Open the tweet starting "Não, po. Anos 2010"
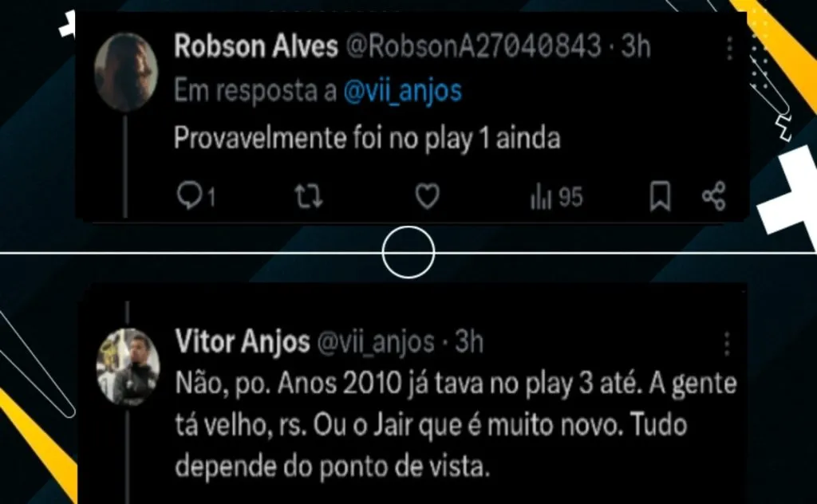This screenshot has width=817, height=504. click(x=456, y=425)
